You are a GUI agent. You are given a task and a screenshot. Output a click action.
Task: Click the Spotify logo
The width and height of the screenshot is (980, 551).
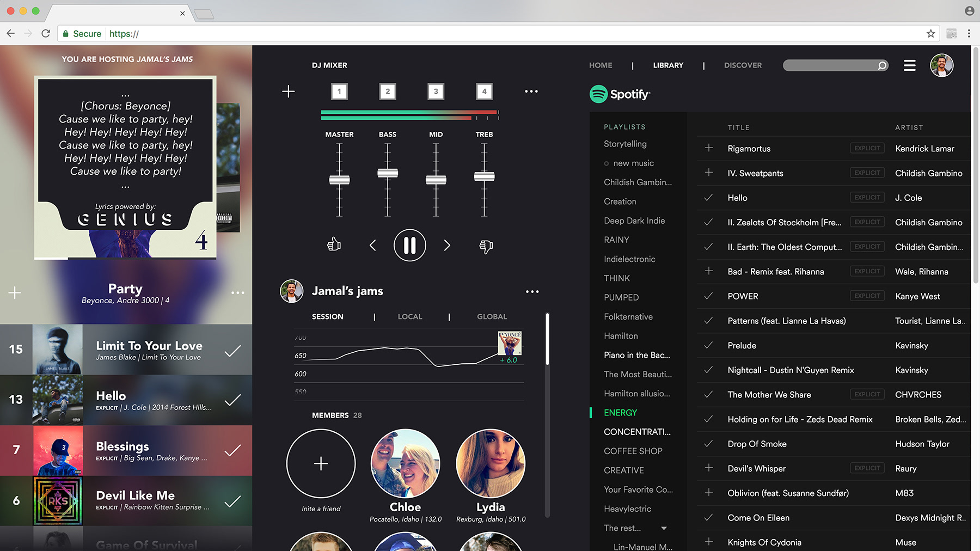click(x=620, y=94)
